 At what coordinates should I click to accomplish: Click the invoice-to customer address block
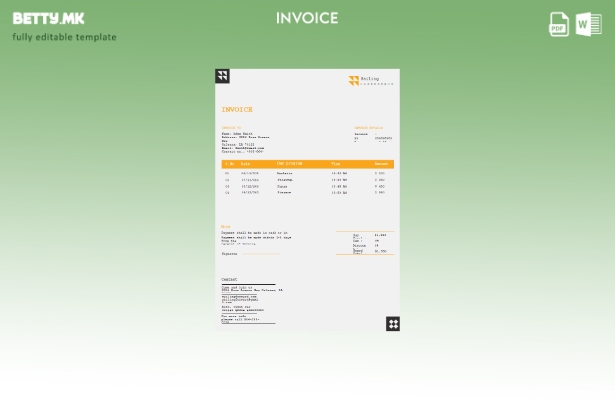245,142
